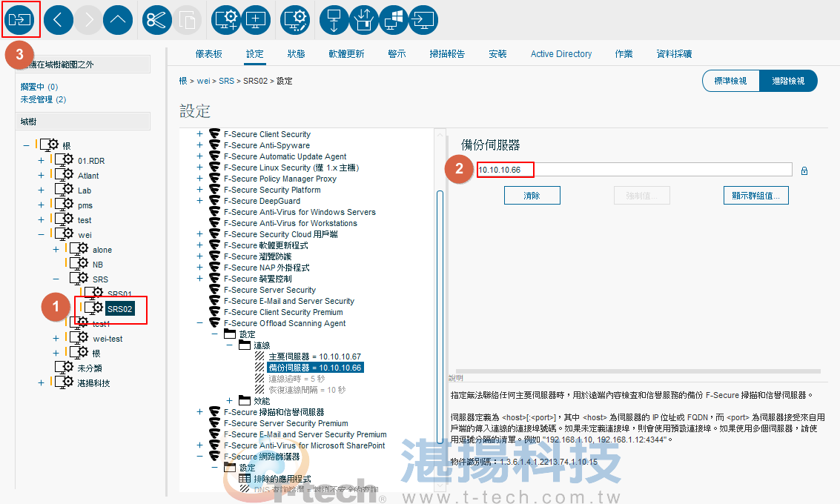Select 連線逾時 = 5 秒 setting

(x=297, y=379)
